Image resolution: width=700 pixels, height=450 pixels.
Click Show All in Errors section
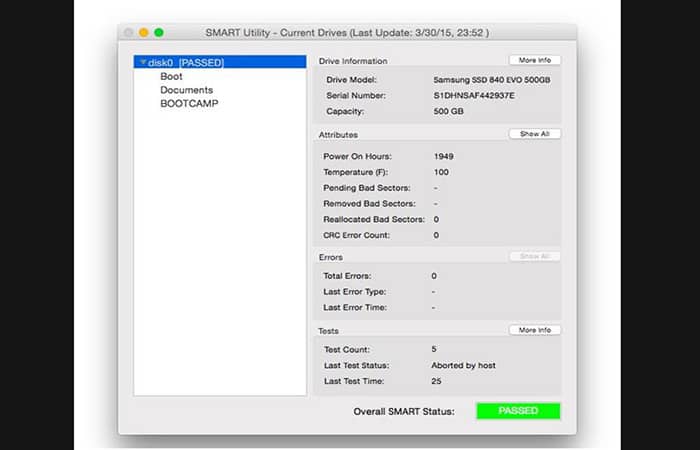535,256
